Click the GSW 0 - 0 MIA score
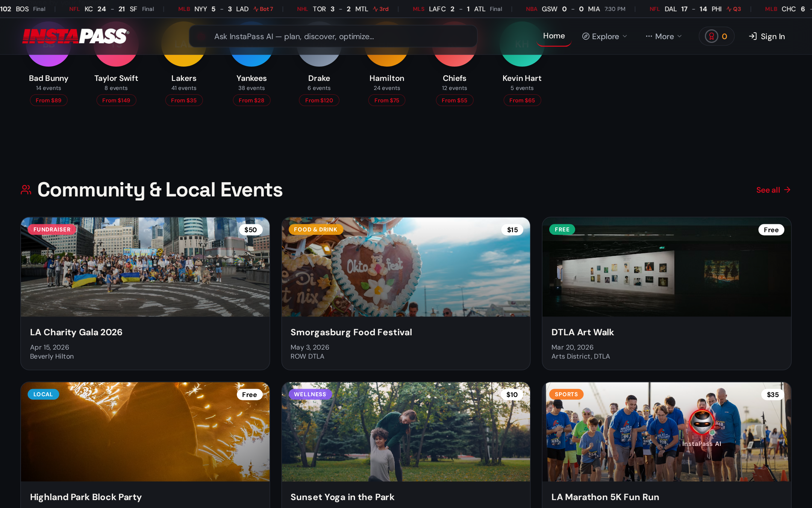 [571, 9]
